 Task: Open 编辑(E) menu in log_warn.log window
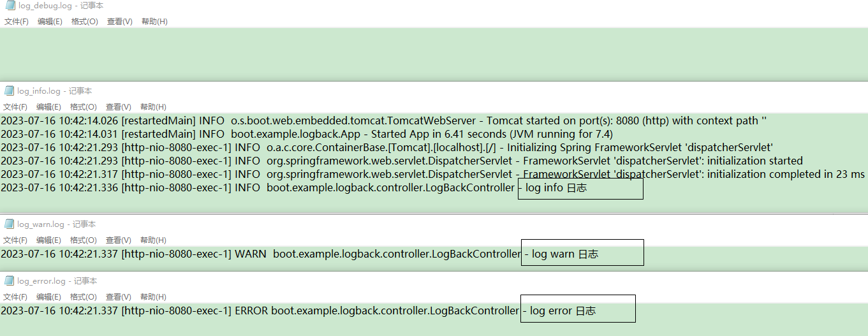coord(48,240)
